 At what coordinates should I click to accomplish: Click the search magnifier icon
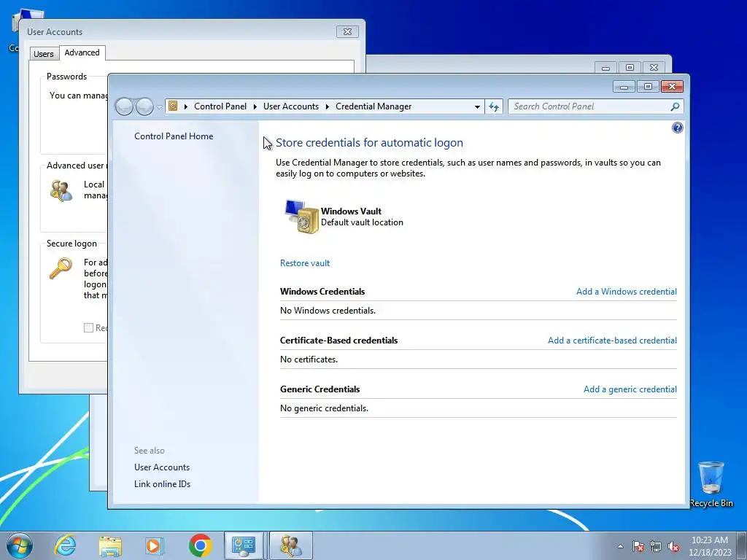point(675,106)
